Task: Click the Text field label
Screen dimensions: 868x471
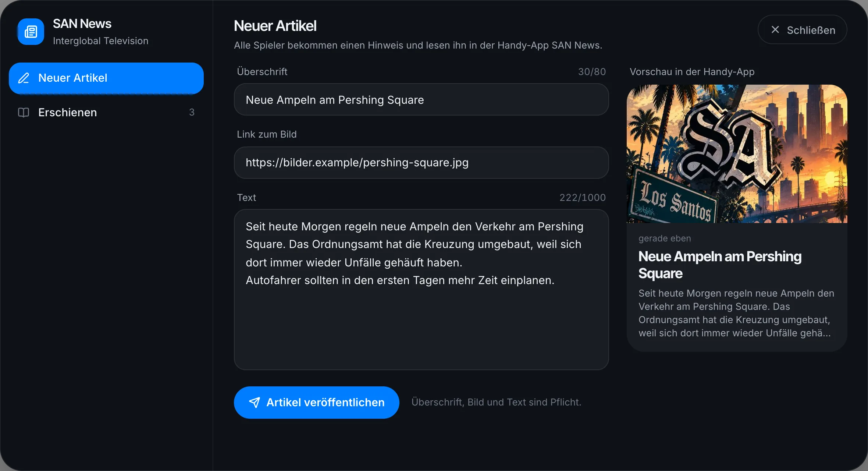Action: pos(246,198)
